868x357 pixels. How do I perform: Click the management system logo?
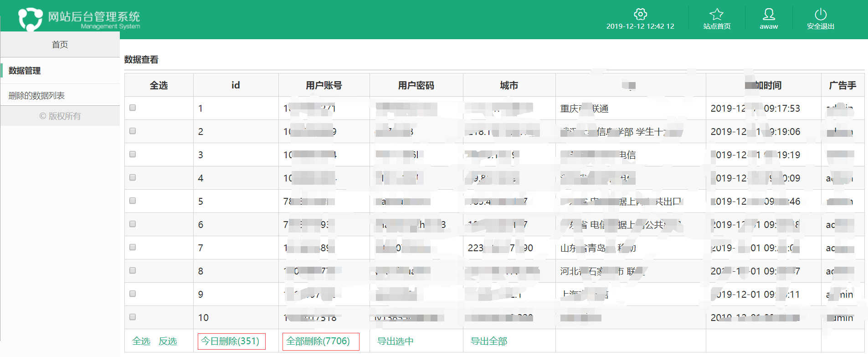coord(30,19)
